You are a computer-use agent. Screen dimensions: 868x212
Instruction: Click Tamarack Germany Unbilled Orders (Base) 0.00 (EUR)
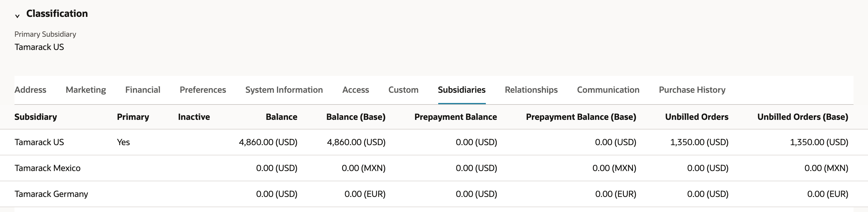point(828,194)
